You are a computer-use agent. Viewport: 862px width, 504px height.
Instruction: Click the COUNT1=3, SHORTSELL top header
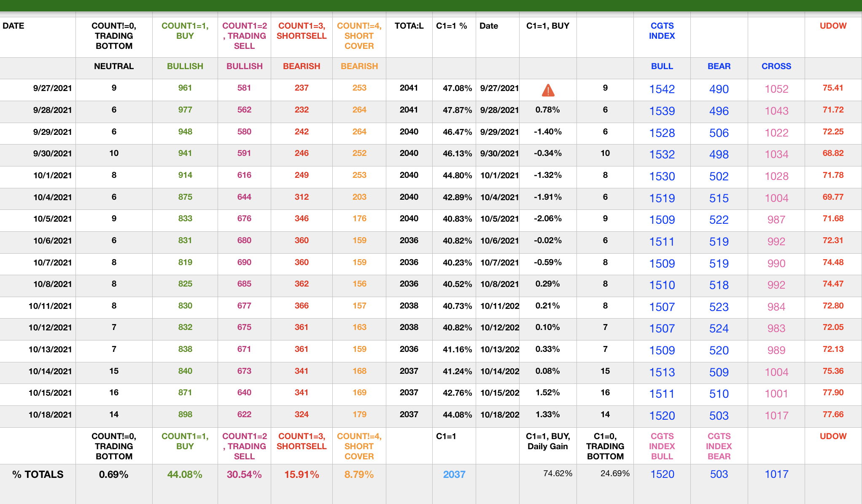[302, 31]
